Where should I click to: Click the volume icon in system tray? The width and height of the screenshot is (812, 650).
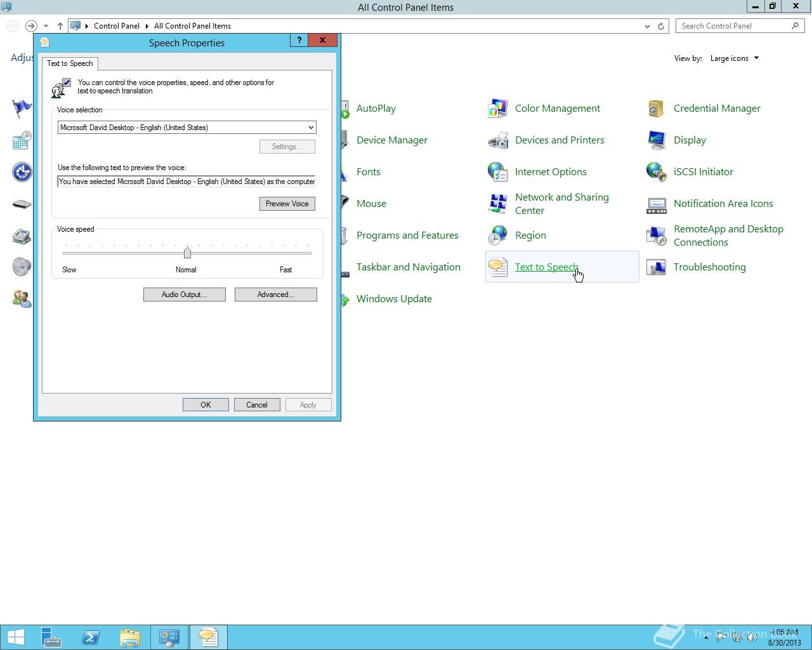[x=752, y=637]
